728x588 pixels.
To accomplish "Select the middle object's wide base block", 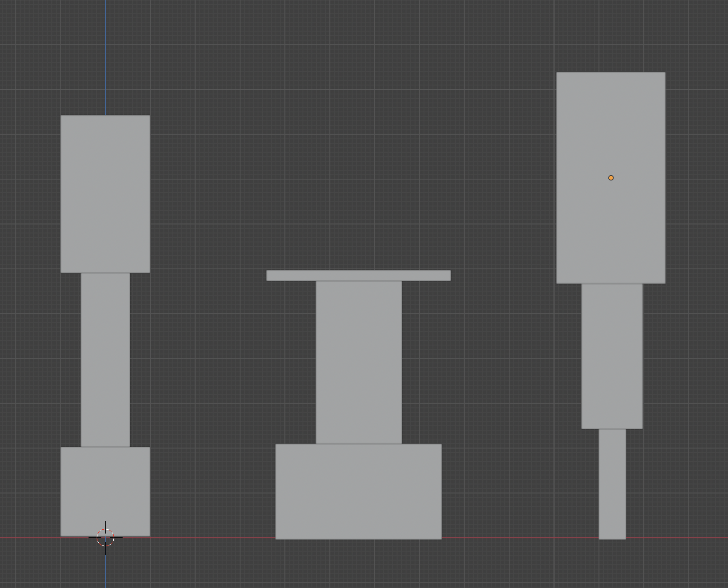I will point(358,491).
